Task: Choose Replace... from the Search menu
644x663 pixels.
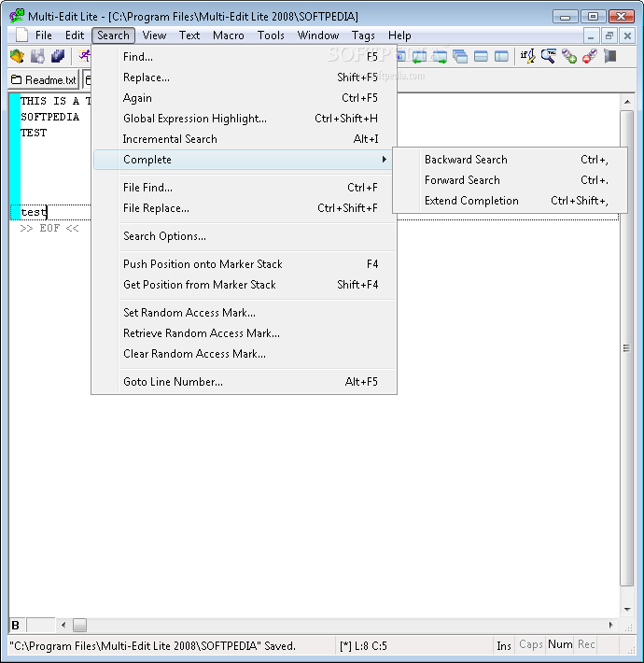Action: 245,78
